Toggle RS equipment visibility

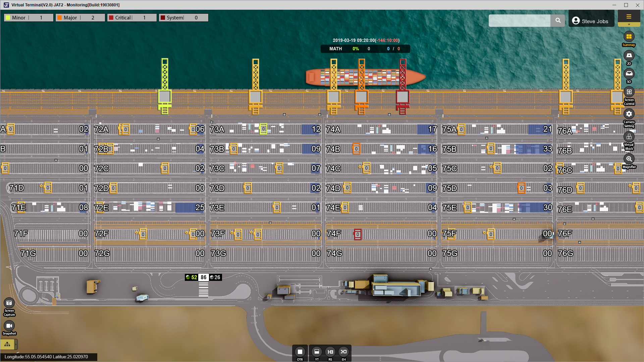point(330,352)
